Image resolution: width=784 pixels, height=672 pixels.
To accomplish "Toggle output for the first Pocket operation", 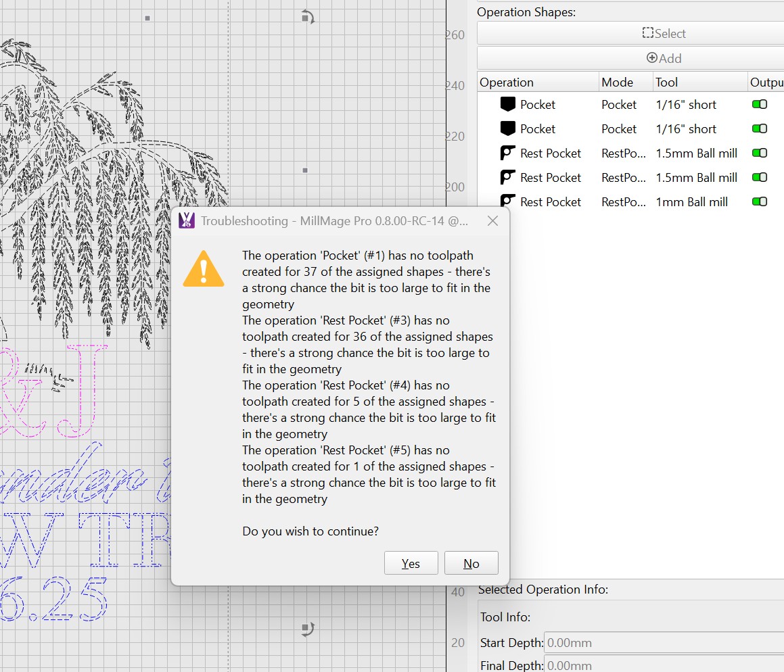I will [x=760, y=105].
